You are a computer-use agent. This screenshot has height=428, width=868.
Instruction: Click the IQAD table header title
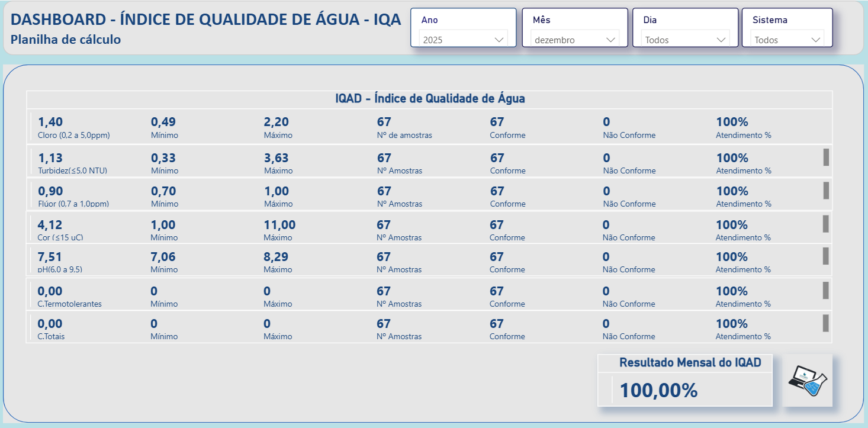pyautogui.click(x=430, y=99)
